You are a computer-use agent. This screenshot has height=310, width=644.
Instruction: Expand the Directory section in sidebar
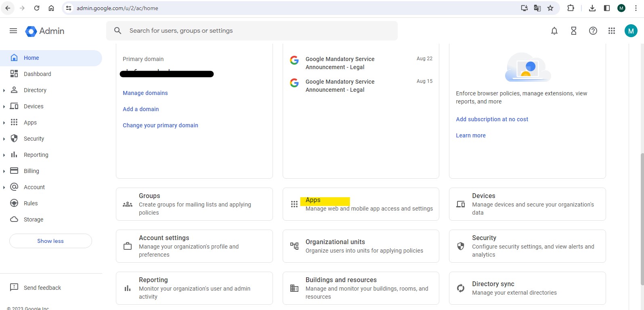pyautogui.click(x=4, y=90)
